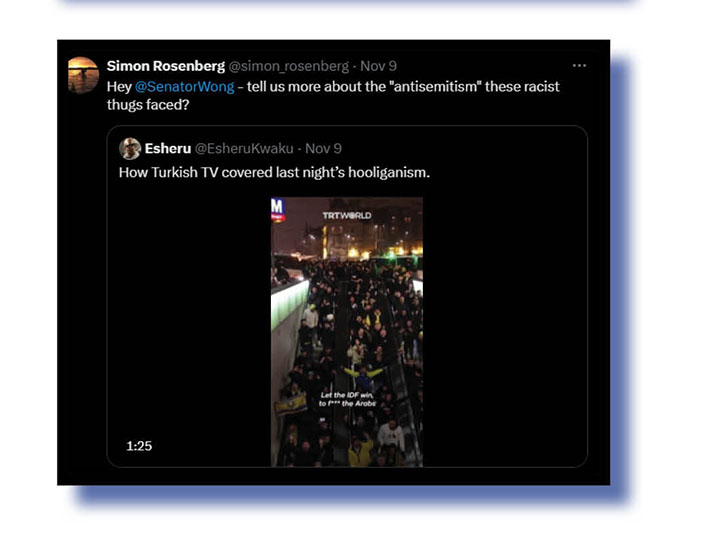The width and height of the screenshot is (709, 534).
Task: Click the TRT World logo in video
Action: click(x=346, y=215)
